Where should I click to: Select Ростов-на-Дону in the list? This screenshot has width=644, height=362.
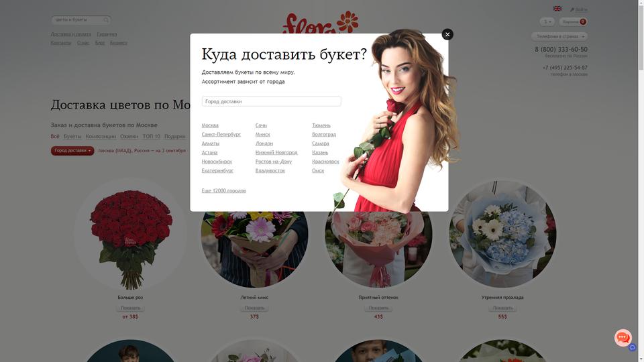(x=274, y=162)
